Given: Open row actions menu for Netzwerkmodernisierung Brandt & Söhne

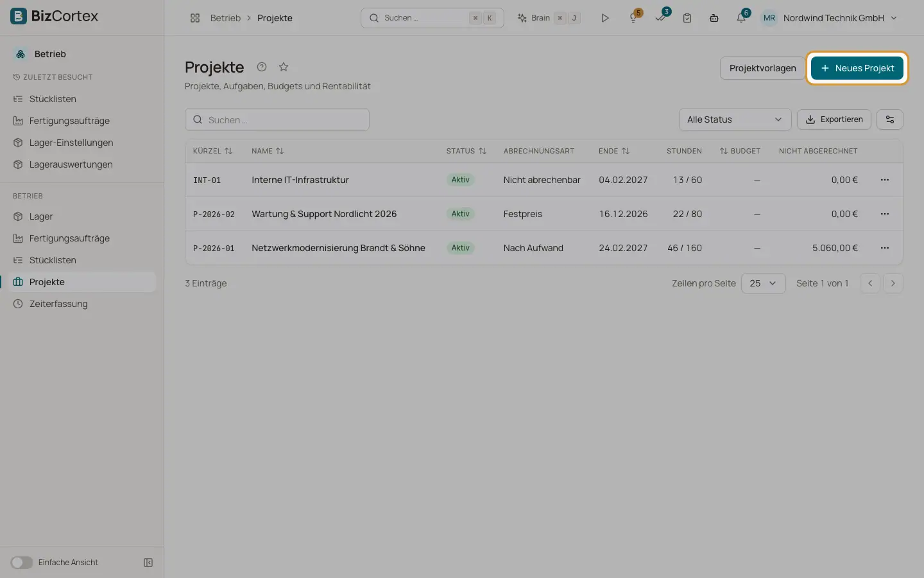Looking at the screenshot, I should click(x=885, y=248).
